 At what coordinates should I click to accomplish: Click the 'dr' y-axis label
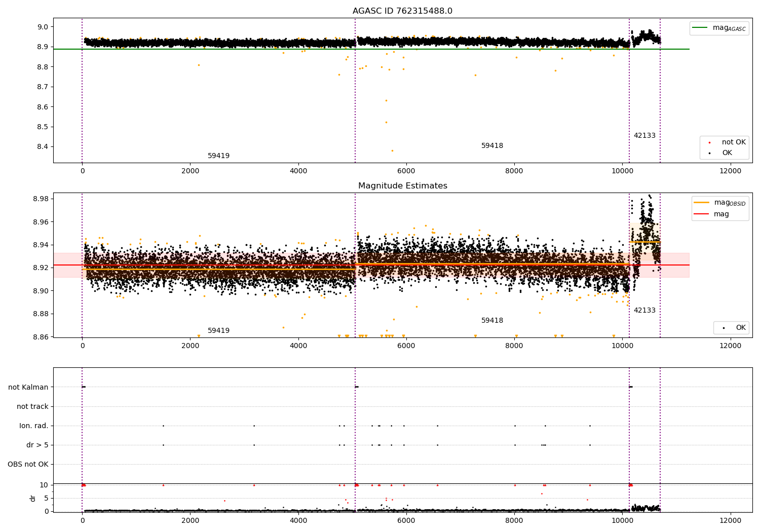point(33,498)
